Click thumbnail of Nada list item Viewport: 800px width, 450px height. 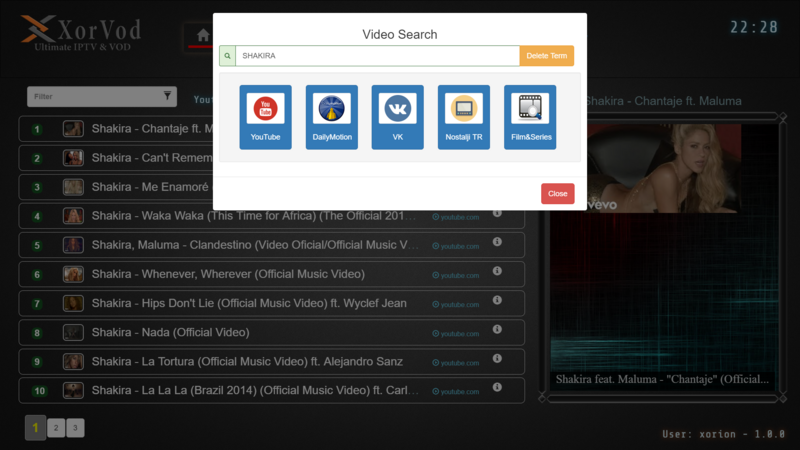pos(73,332)
